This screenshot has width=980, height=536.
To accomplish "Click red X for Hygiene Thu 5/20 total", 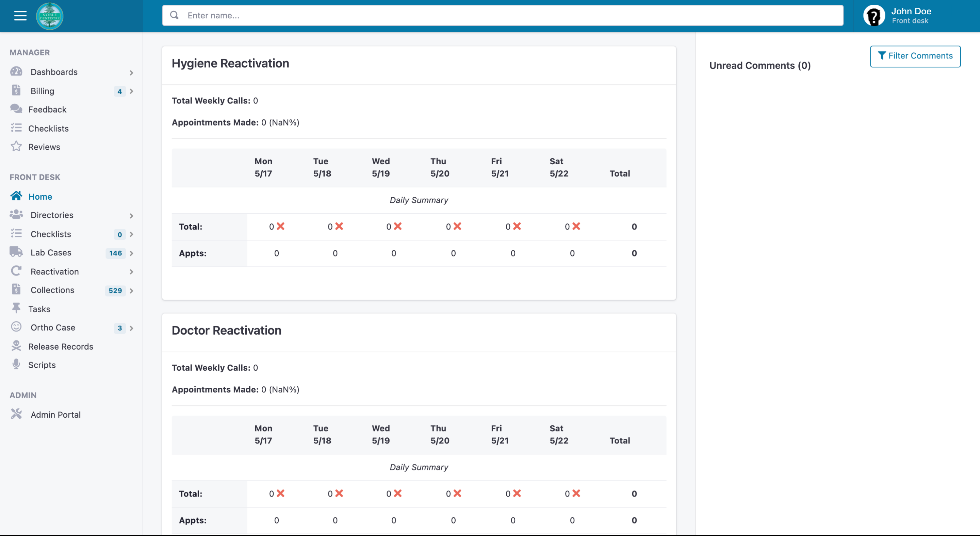I will tap(457, 227).
